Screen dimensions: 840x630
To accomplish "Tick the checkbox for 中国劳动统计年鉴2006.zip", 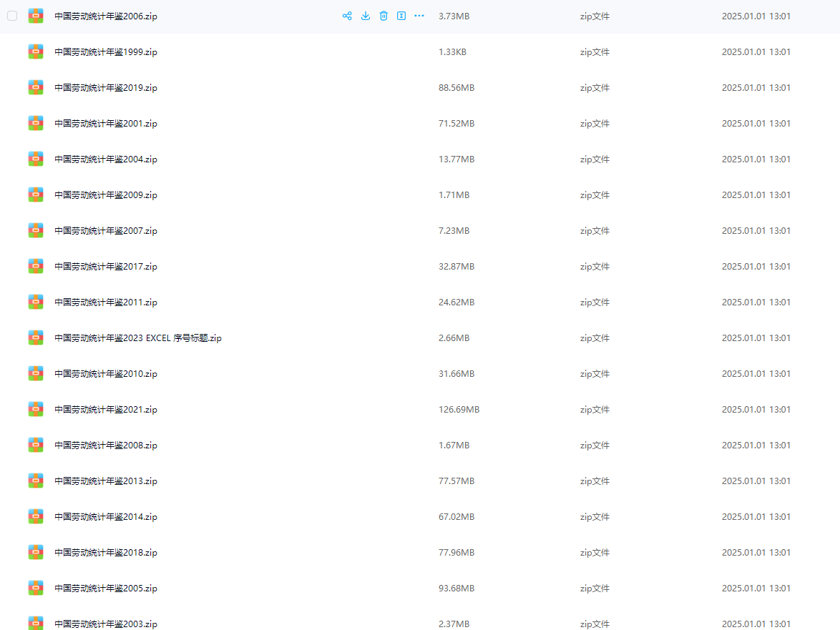I will 12,16.
